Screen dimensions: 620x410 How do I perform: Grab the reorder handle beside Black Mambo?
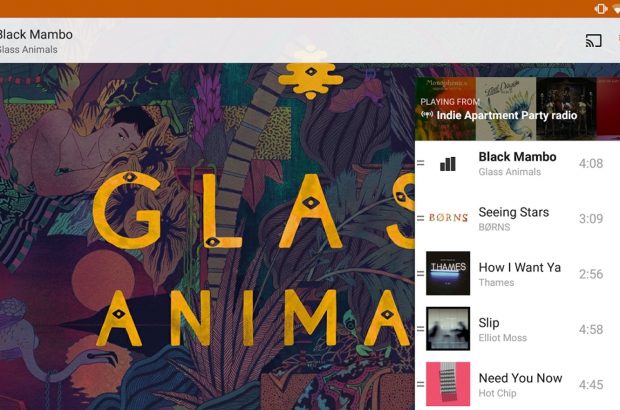point(420,163)
